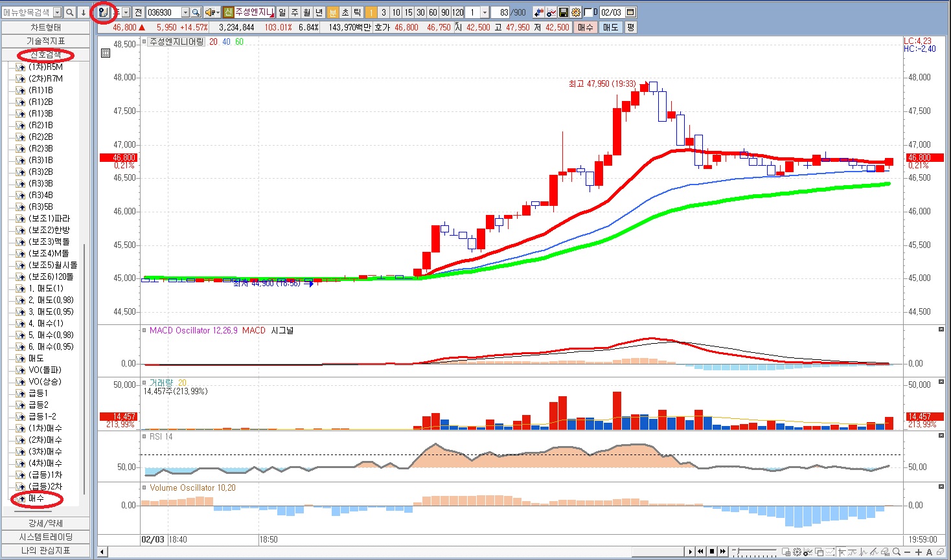Viewport: 951px width, 560px height.
Task: Zoom with the magnifier icon in bottom toolbar
Action: pyautogui.click(x=897, y=552)
